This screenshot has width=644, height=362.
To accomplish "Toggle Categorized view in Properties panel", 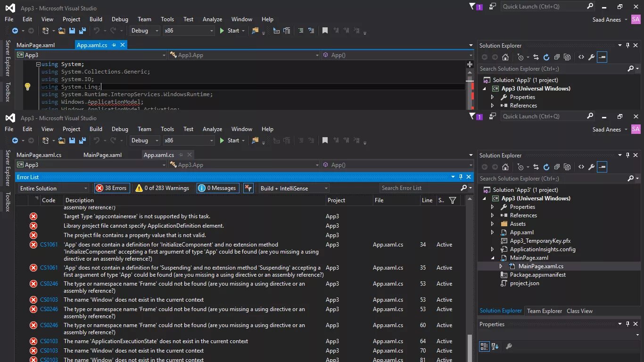I will coord(484,346).
